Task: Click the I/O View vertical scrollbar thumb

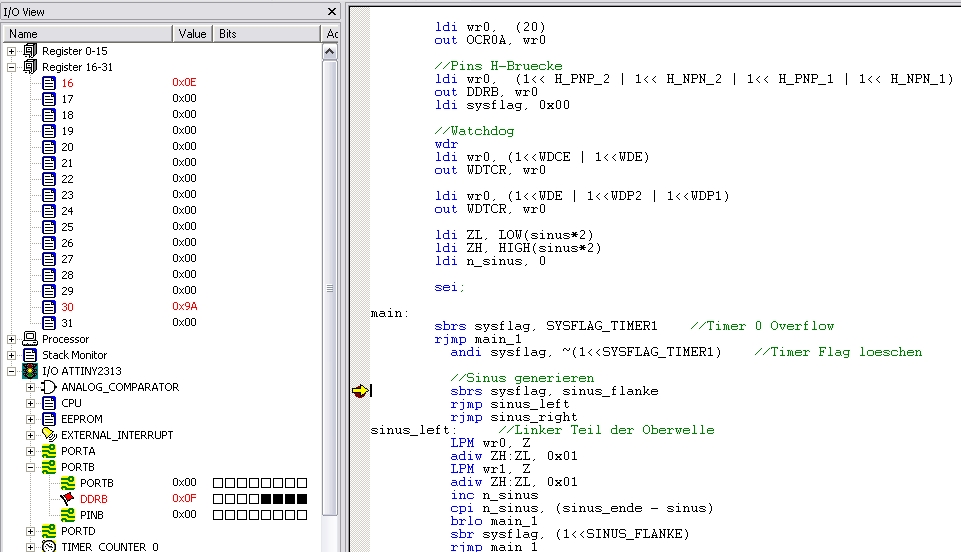Action: click(330, 288)
